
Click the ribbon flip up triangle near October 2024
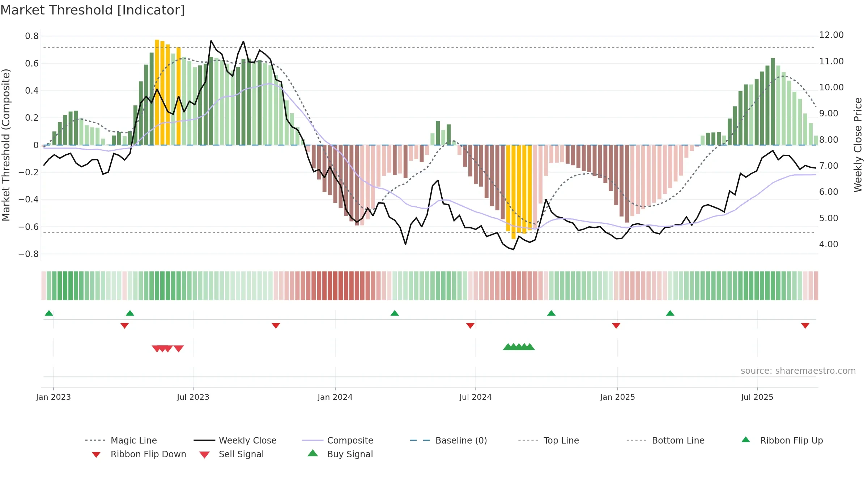tap(551, 313)
